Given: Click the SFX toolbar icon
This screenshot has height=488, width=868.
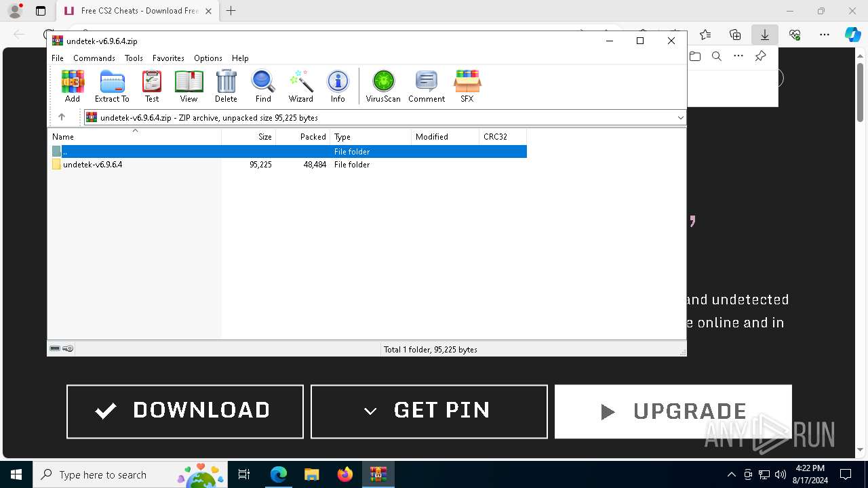Looking at the screenshot, I should pos(467,86).
